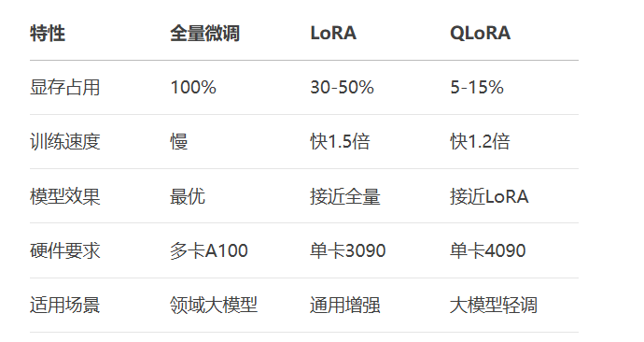Click the 单卡3090 cell
644x342 pixels.
(347, 250)
